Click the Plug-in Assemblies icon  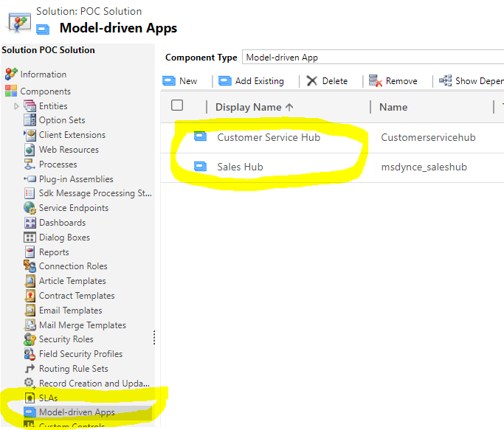click(30, 179)
